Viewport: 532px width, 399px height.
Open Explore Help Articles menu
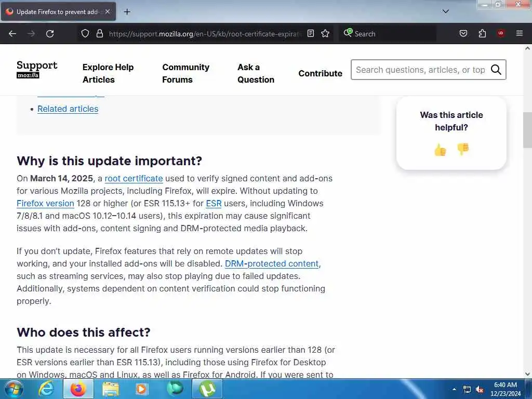pos(108,73)
